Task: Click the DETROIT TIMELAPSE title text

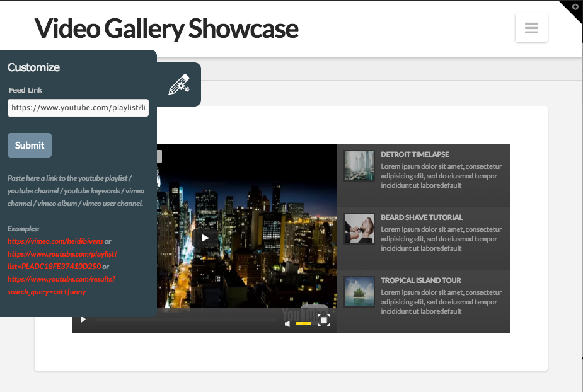Action: click(x=415, y=154)
